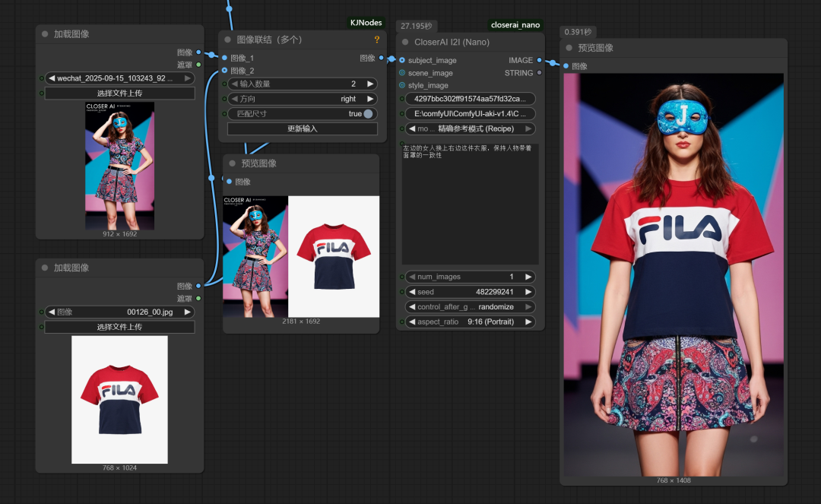Advance aspect_ratio with right arrow
The image size is (821, 504).
528,322
